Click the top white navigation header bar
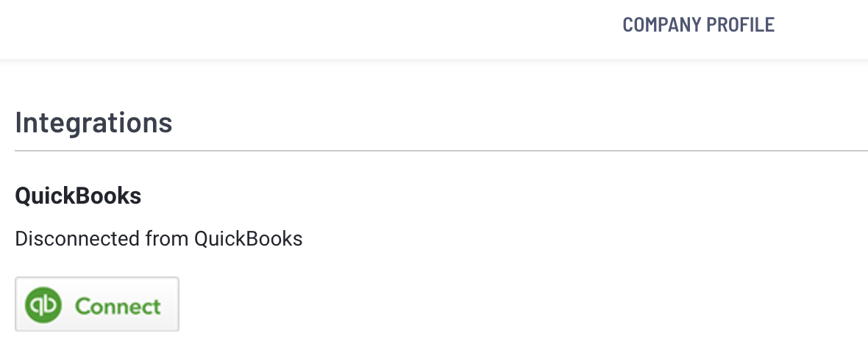The height and width of the screenshot is (350, 868). pyautogui.click(x=434, y=29)
